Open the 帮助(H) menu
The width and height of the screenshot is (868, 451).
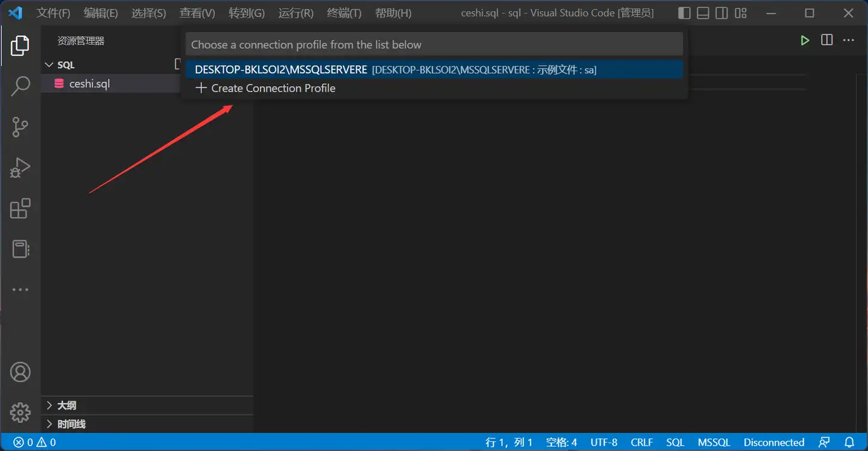[x=393, y=13]
